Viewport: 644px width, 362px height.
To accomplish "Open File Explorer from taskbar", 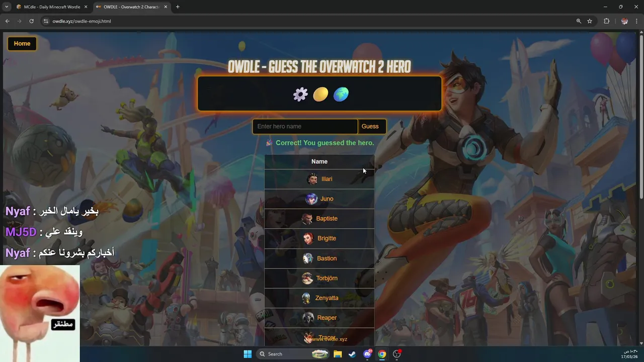I will coord(338,354).
